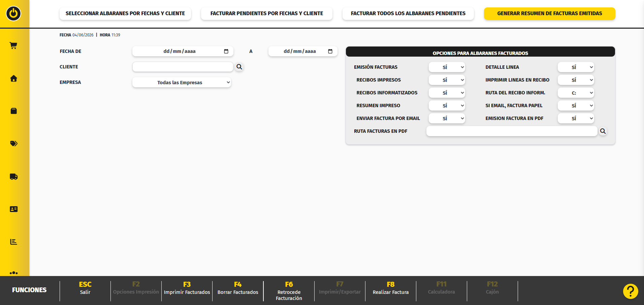Click the power icon in the sidebar
Viewport: 644px width, 305px height.
[x=13, y=13]
